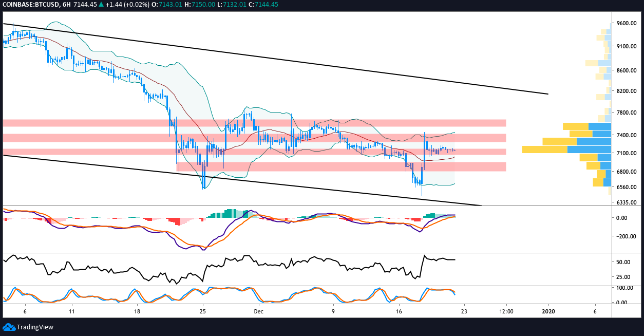The image size is (644, 336).
Task: Select the last price 7144.45 in header
Action: (x=85, y=5)
